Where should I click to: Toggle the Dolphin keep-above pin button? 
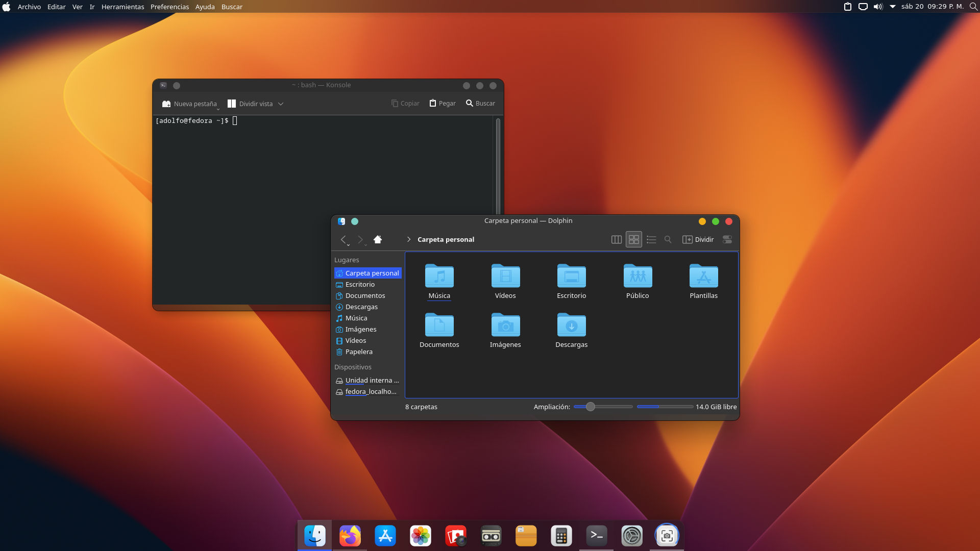tap(355, 221)
